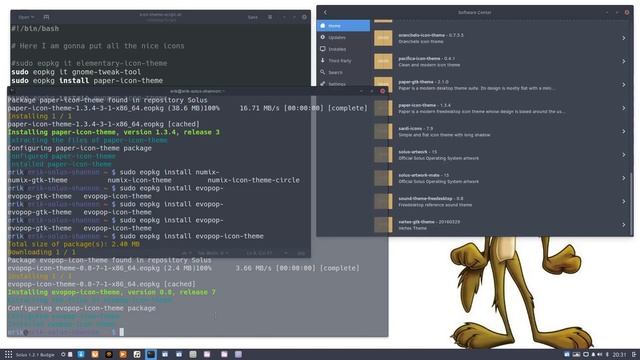Screen dimensions: 640x360
Task: Click the line 'sudo eopkg install paper-icon-theme' in editor
Action: [x=87, y=80]
